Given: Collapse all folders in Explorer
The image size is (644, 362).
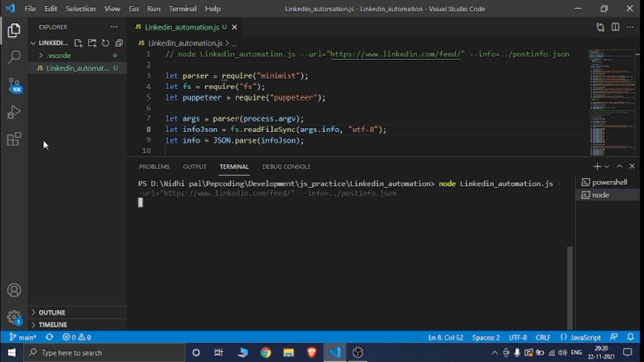Looking at the screenshot, I should [119, 43].
